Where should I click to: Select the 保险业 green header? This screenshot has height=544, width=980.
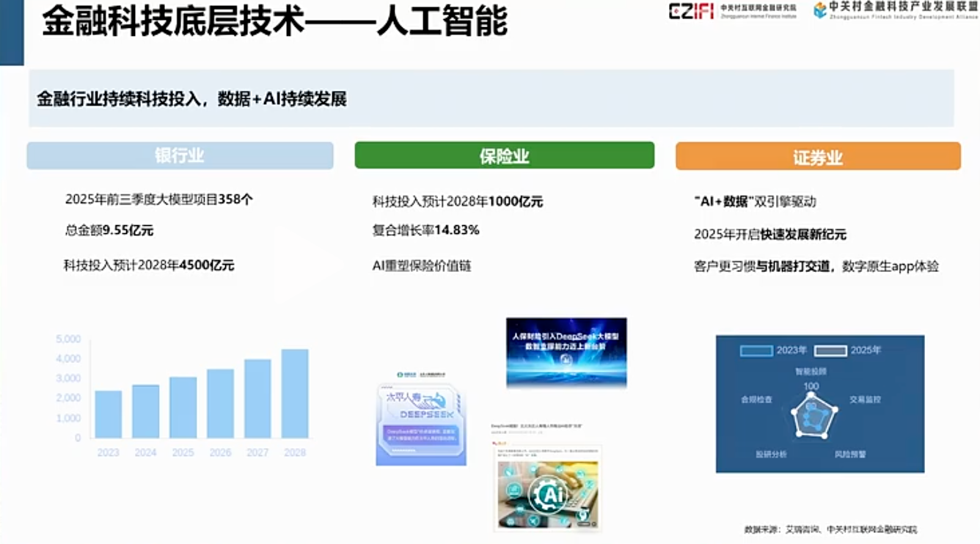click(504, 156)
